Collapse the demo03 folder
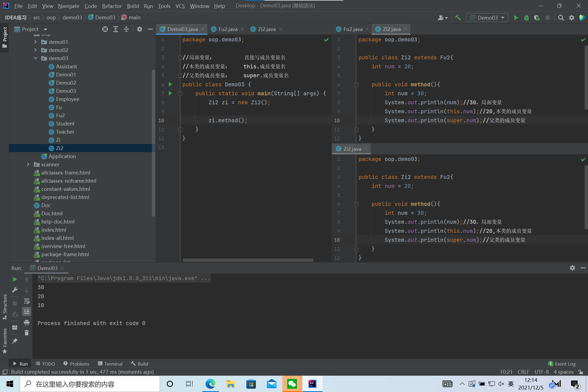The width and height of the screenshot is (588, 392). click(x=36, y=58)
